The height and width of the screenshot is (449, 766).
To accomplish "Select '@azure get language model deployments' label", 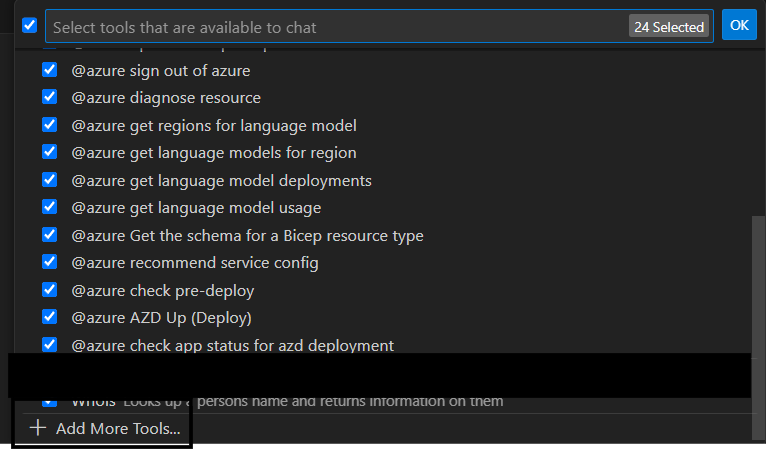I will coord(221,181).
